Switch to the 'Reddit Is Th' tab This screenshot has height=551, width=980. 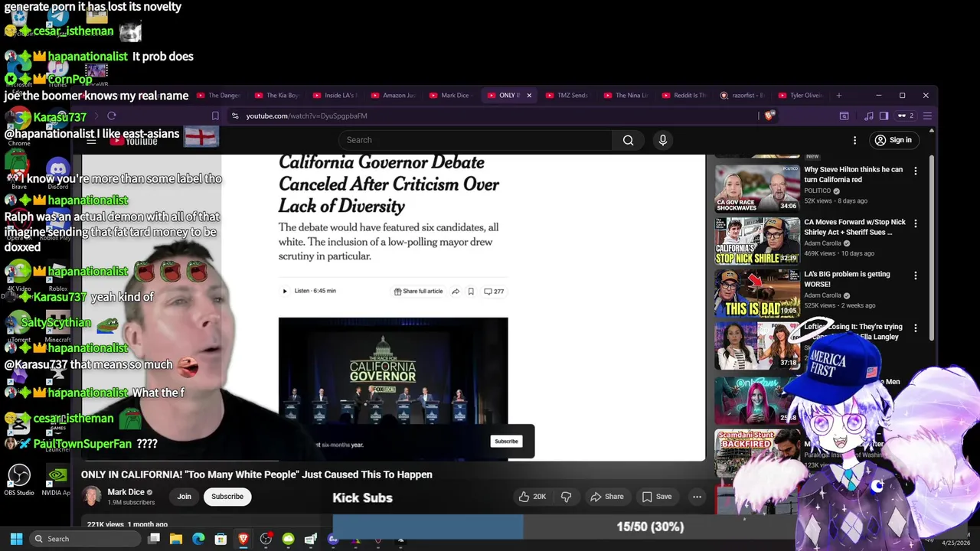click(x=684, y=96)
